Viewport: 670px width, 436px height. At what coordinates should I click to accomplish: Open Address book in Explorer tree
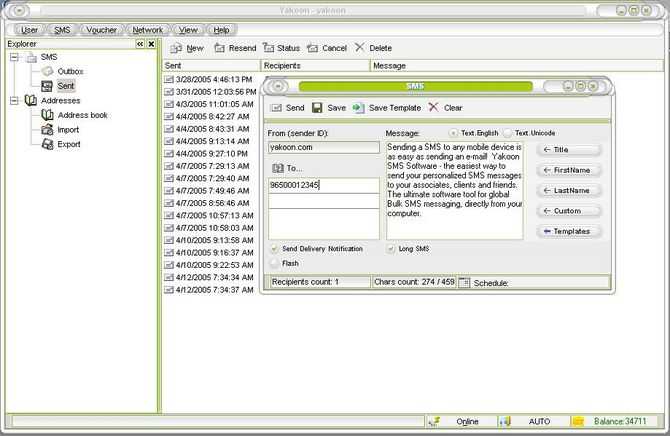pyautogui.click(x=82, y=115)
